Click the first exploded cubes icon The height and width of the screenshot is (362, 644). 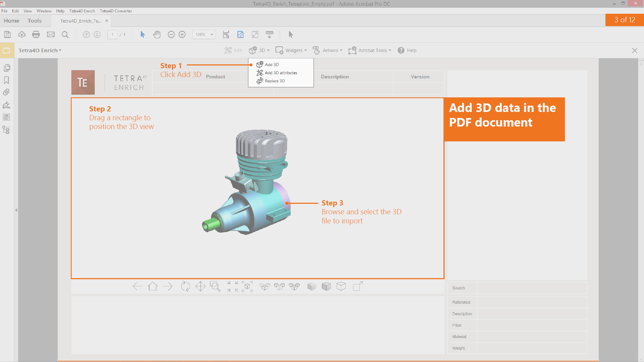(265, 286)
